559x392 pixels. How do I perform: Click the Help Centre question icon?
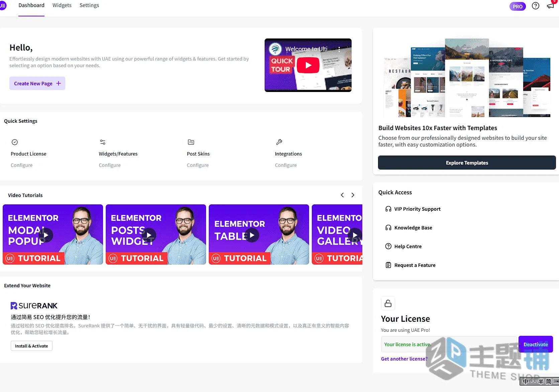tap(388, 247)
